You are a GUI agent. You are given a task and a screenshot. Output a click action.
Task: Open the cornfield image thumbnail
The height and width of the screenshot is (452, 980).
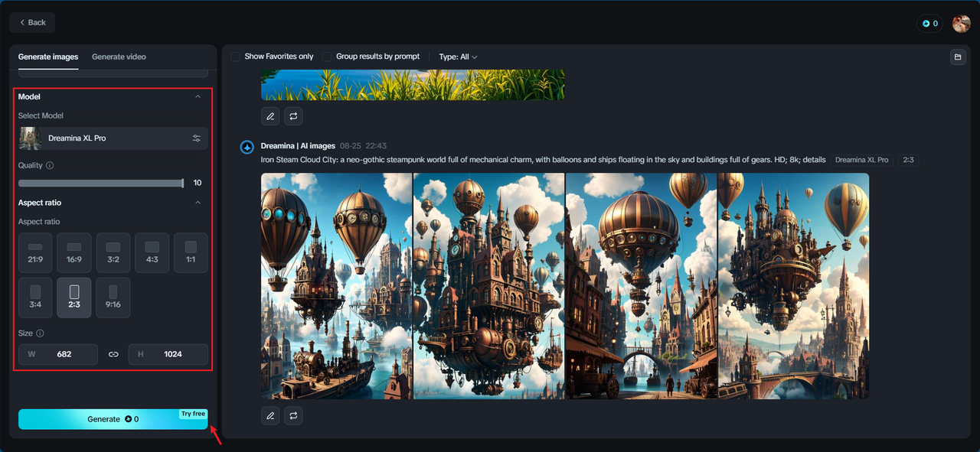[x=413, y=85]
